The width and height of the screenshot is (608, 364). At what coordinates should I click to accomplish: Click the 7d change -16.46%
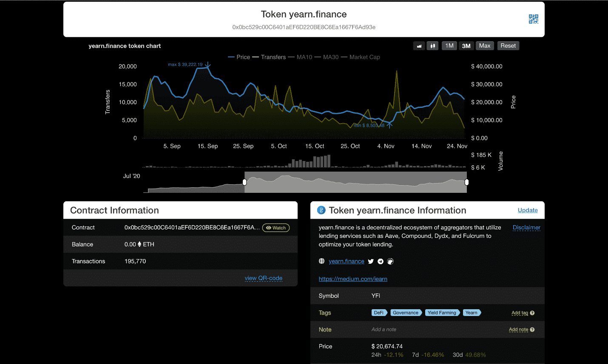(433, 355)
